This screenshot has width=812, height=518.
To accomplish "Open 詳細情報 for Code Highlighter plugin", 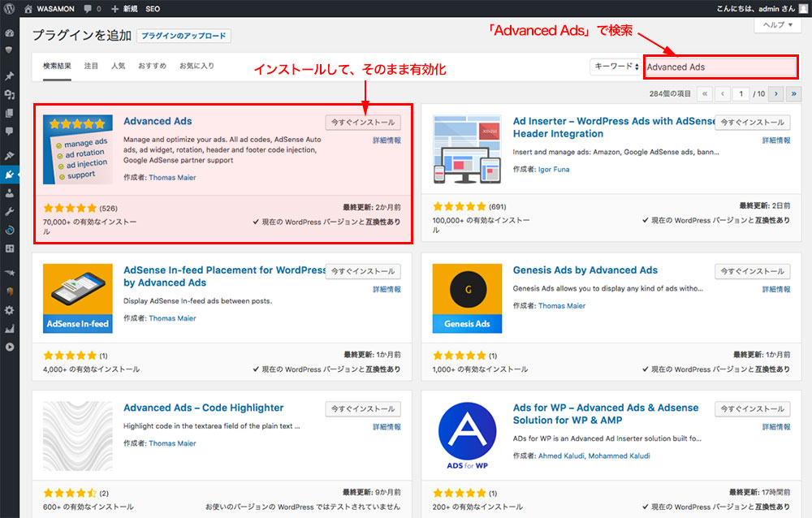I will click(387, 427).
